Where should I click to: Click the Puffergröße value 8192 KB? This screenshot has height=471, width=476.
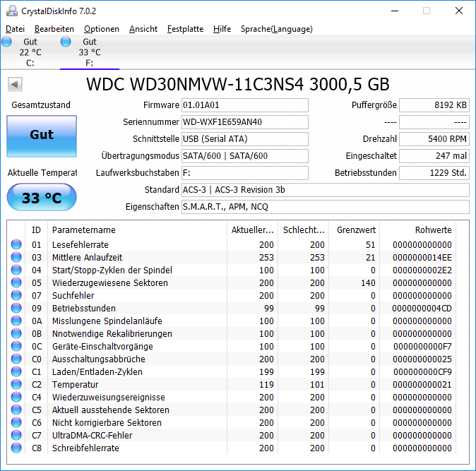434,105
